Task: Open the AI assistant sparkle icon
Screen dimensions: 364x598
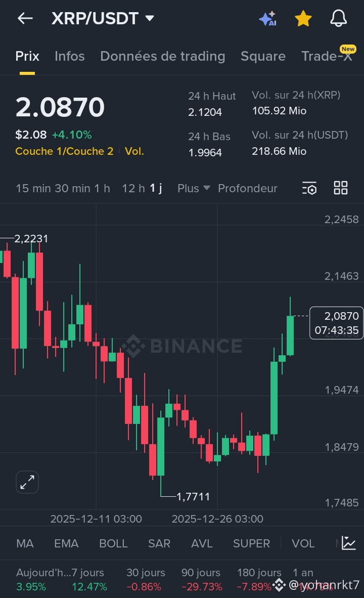Action: point(267,18)
